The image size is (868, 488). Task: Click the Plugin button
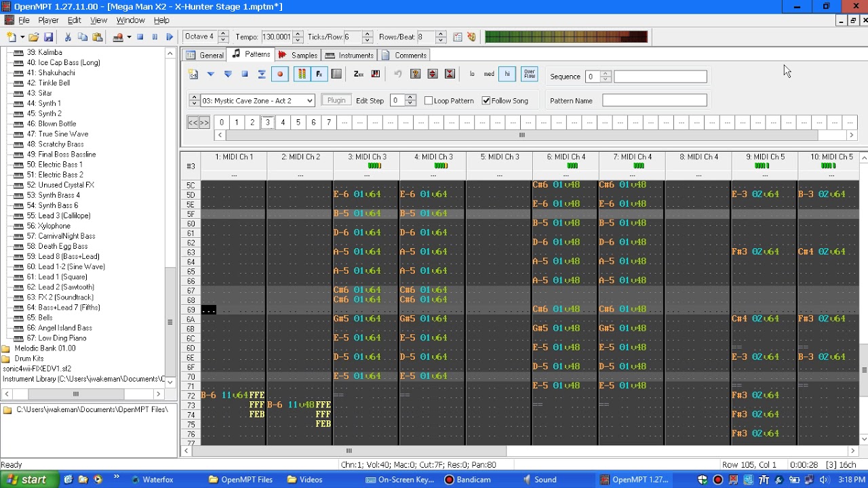point(336,100)
